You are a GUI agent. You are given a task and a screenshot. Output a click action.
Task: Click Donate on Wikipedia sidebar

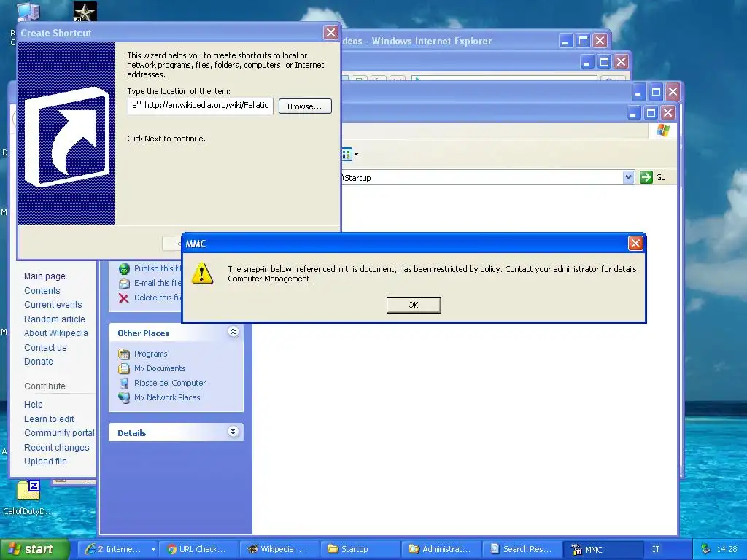coord(39,362)
